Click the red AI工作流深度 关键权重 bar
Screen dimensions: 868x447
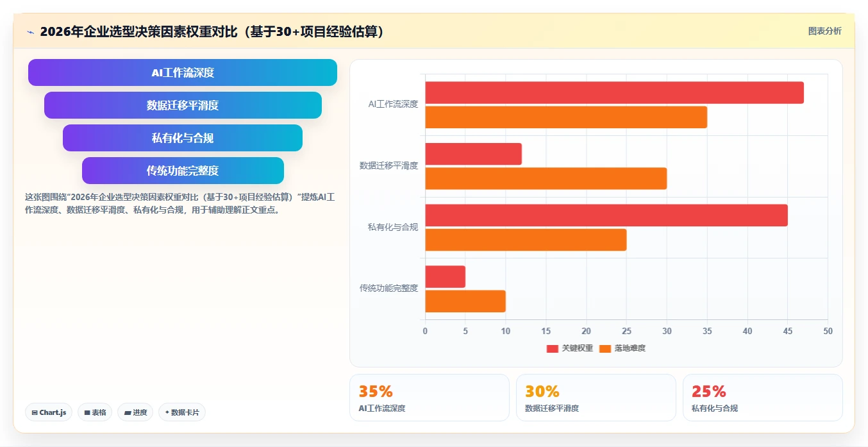(x=614, y=92)
